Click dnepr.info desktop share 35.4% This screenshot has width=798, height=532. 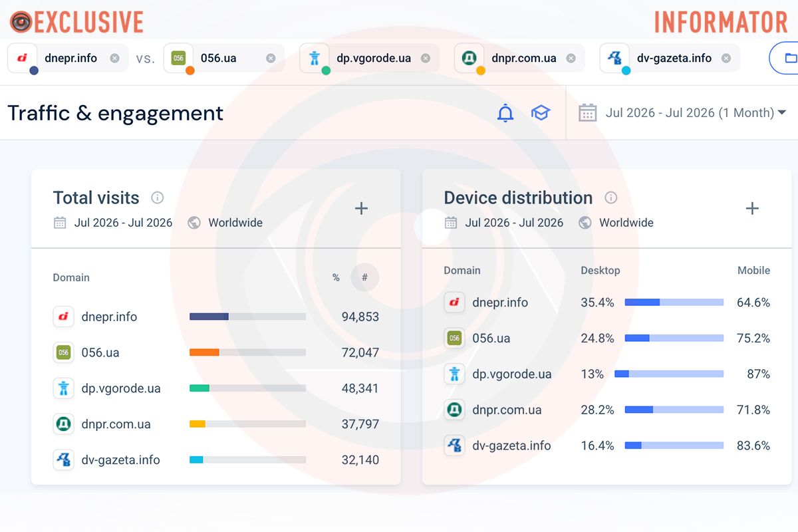click(x=598, y=303)
